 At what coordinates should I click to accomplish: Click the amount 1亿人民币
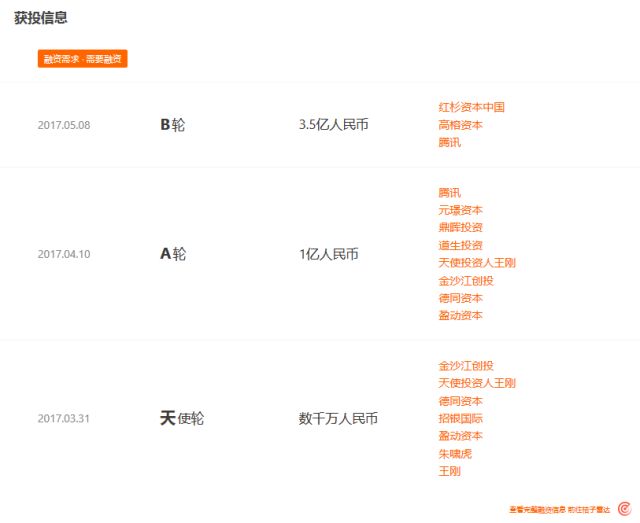coord(329,254)
